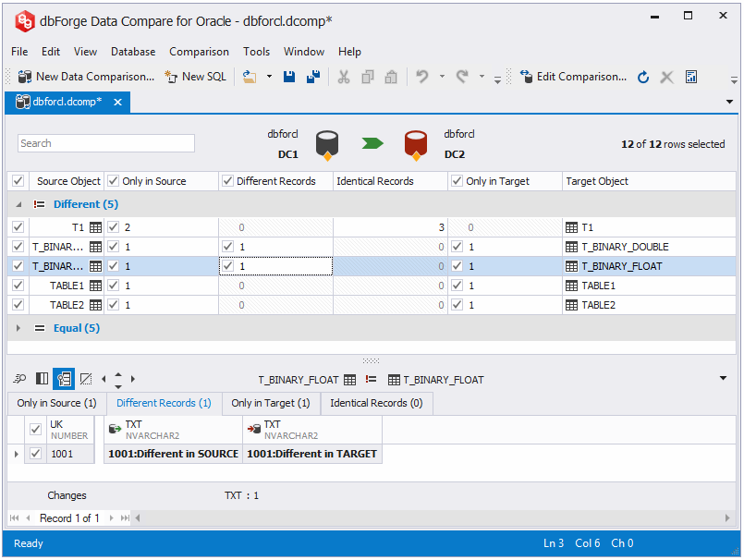This screenshot has height=560, width=744.
Task: Open the Edit menu
Action: [x=50, y=51]
